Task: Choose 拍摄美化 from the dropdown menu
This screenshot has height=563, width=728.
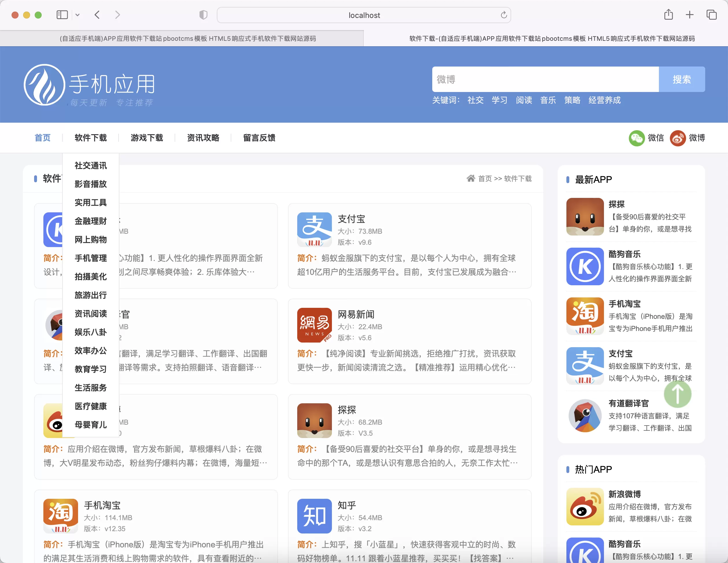Action: click(91, 277)
